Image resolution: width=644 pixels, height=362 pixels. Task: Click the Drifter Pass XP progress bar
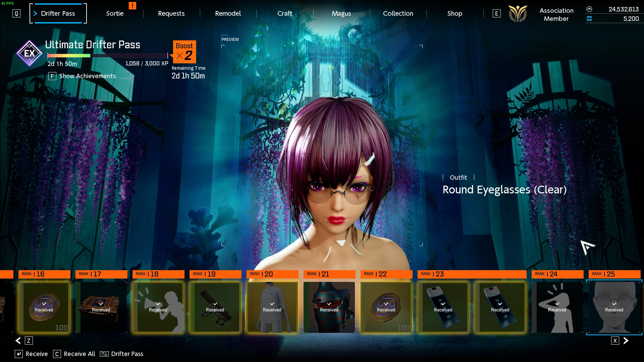107,56
